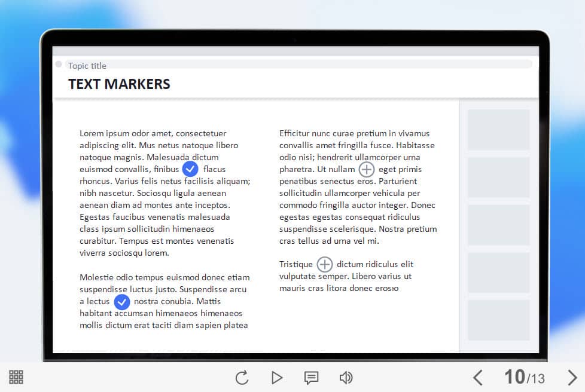Expand the plus marker after 'Tristique'
This screenshot has width=585, height=392.
(x=324, y=265)
